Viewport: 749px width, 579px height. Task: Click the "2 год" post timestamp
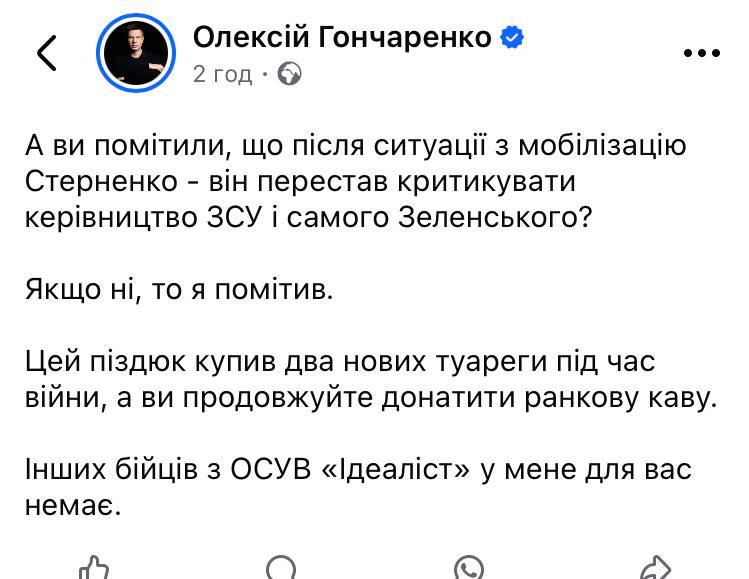pyautogui.click(x=222, y=74)
